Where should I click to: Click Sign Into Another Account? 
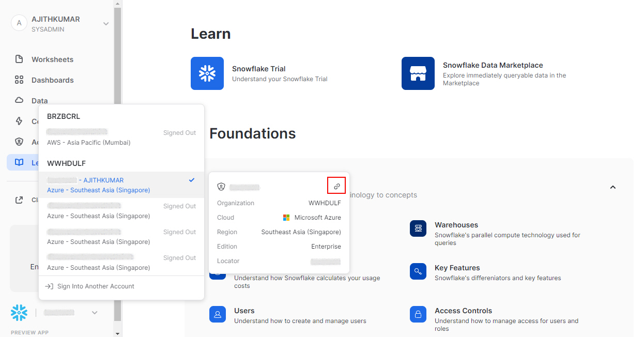[x=96, y=286]
